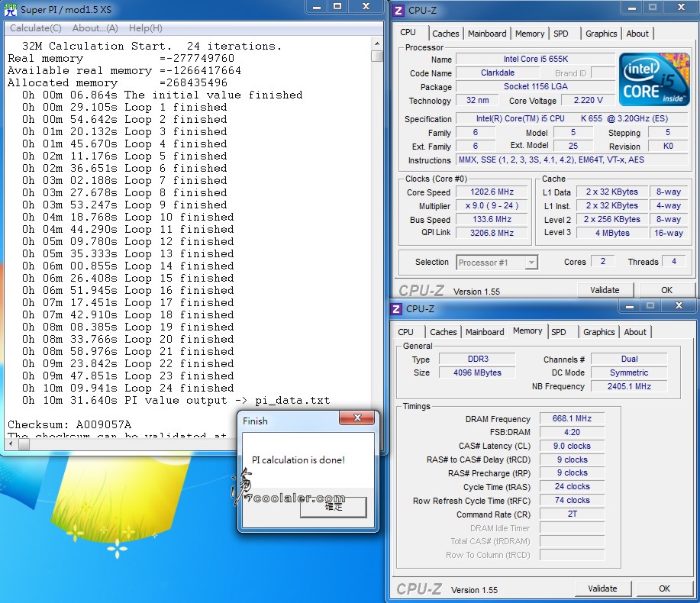The image size is (700, 603).
Task: Click the CPU-Z logo icon in upper window title bar
Action: pos(398,10)
